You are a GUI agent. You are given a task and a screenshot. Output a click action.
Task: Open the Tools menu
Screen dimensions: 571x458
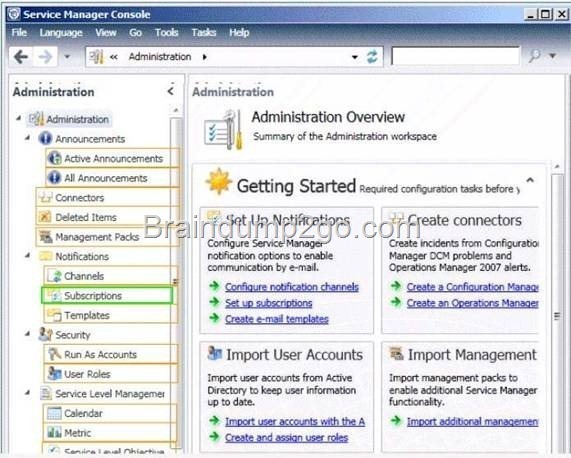click(166, 33)
